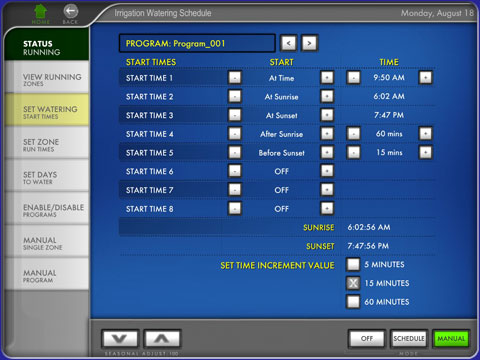Click minus for Start Time 8 mode

[x=235, y=208]
